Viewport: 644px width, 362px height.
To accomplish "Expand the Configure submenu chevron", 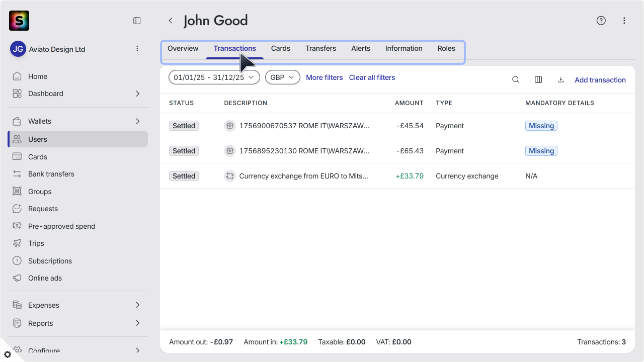I will click(137, 350).
